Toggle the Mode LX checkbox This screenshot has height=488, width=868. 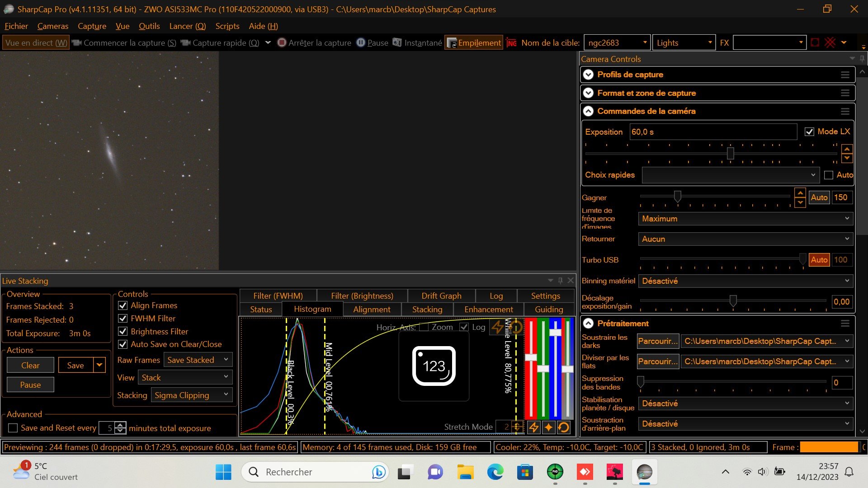pos(809,131)
